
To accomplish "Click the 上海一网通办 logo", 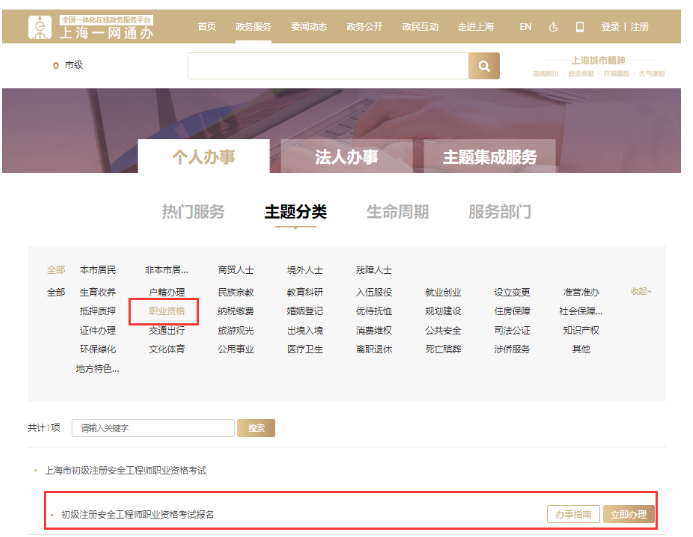I will [92, 26].
